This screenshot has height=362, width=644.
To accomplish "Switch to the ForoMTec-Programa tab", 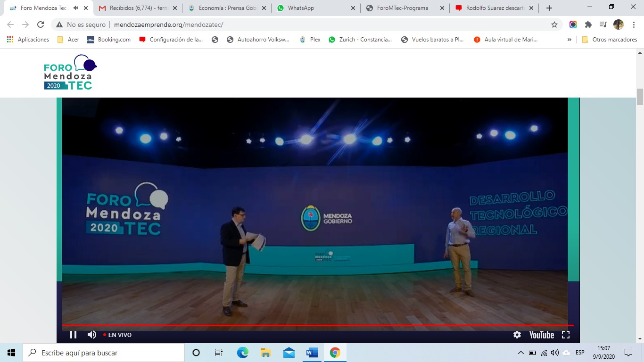I will click(405, 8).
